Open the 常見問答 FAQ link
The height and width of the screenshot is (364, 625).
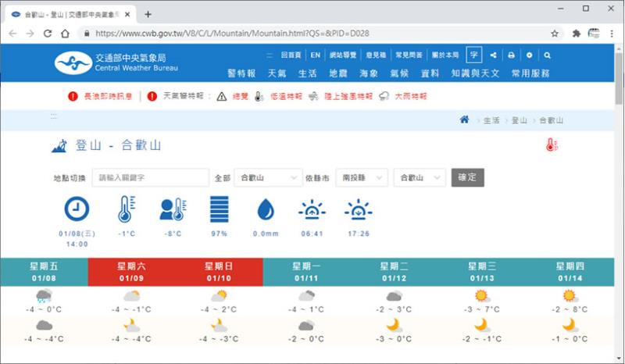coord(409,55)
